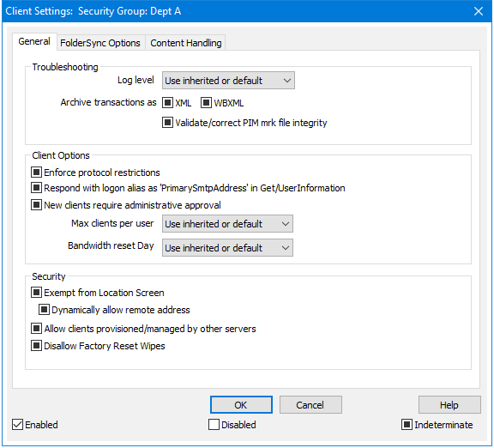The image size is (494, 448).
Task: Close the Client Settings dialog
Action: coord(479,11)
